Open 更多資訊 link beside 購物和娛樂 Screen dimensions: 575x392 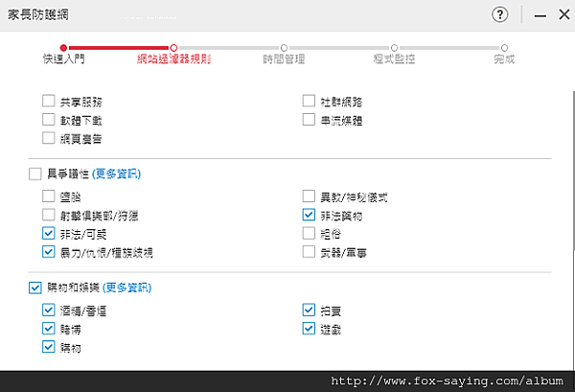(128, 287)
